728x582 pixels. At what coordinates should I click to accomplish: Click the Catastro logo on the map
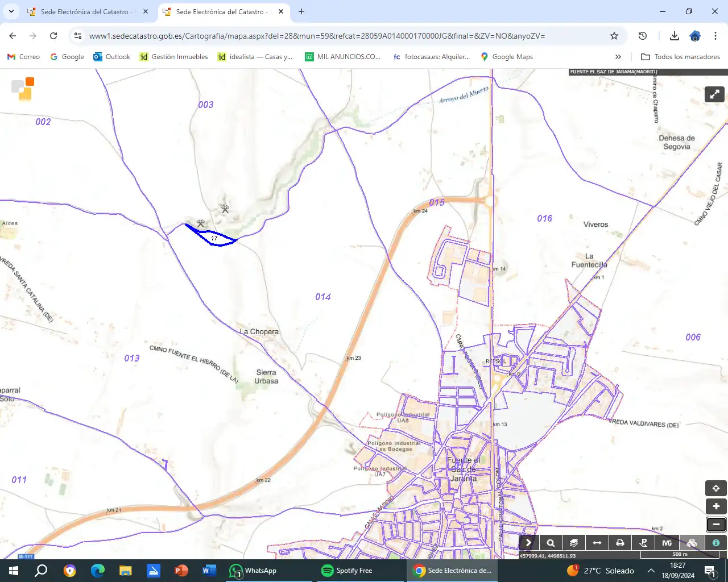(x=23, y=89)
